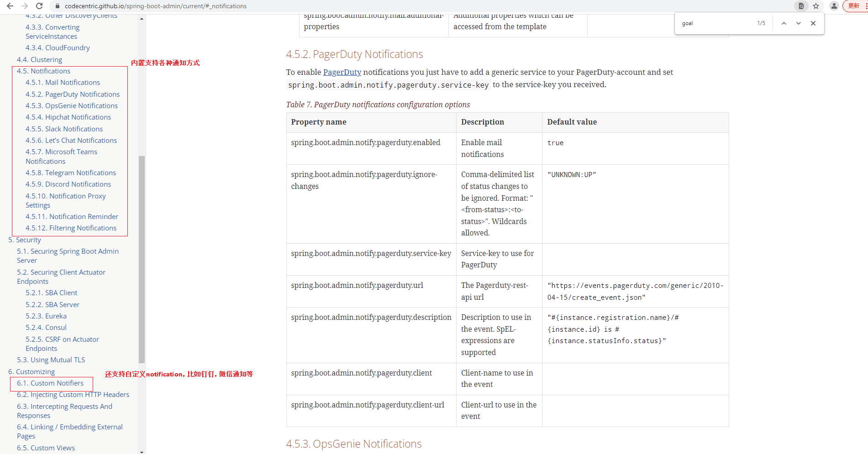
Task: Click the browser back arrow
Action: click(x=10, y=6)
